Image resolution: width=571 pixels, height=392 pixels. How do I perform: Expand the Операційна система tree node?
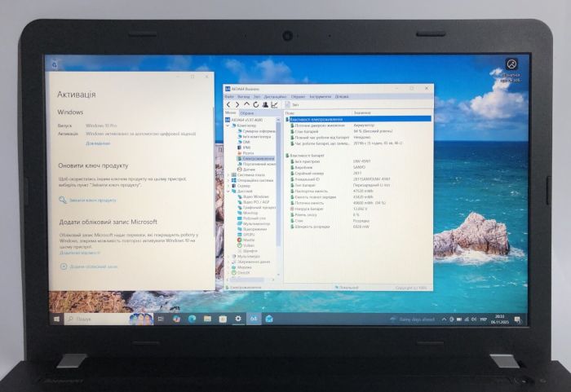point(228,181)
